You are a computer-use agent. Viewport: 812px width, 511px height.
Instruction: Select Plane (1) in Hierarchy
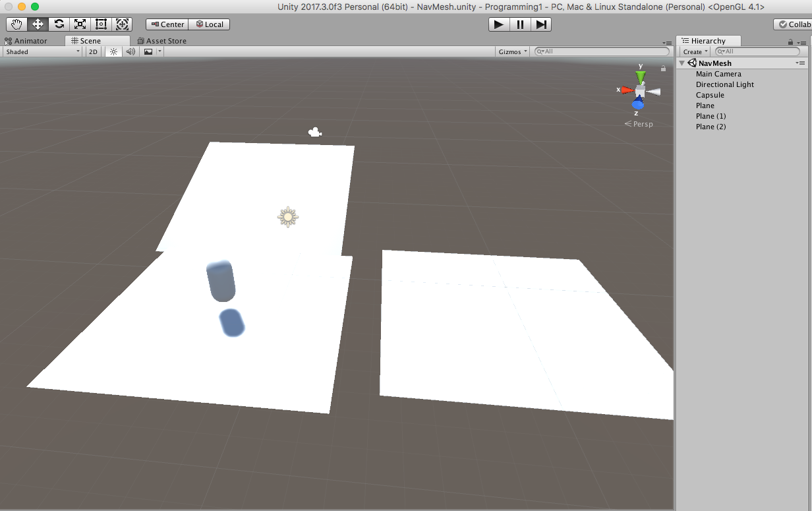(x=710, y=116)
